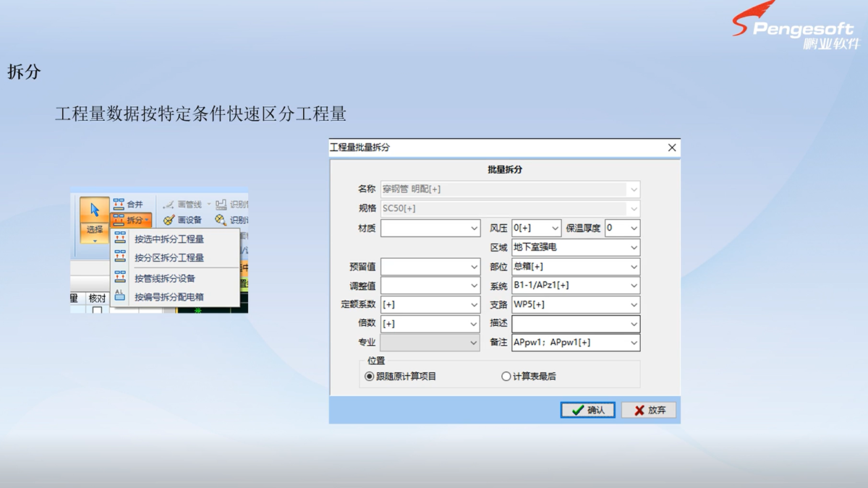Click the icon beside 按选中拆分工程量

point(120,239)
